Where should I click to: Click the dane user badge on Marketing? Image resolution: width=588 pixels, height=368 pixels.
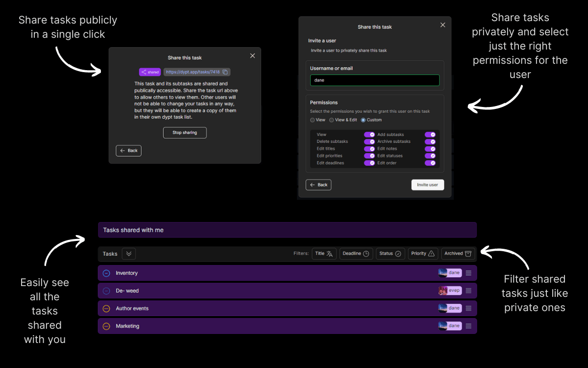(x=450, y=326)
